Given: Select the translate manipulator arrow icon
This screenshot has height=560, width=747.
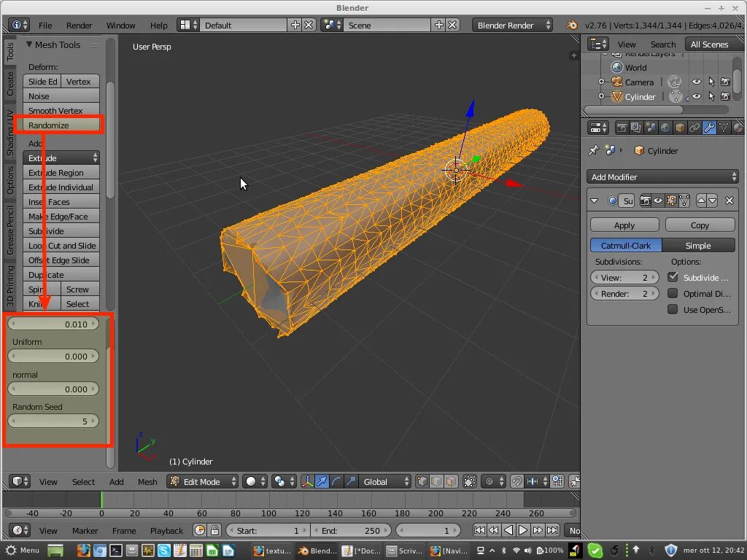Looking at the screenshot, I should 322,481.
